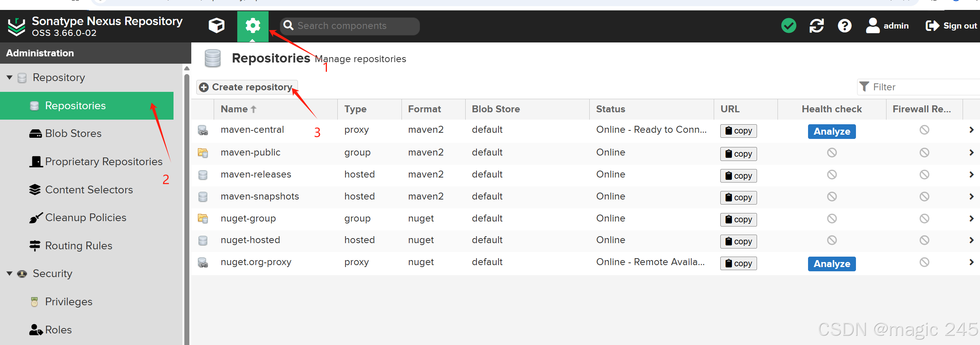Sort by Type column header
The image size is (980, 345).
tap(369, 109)
